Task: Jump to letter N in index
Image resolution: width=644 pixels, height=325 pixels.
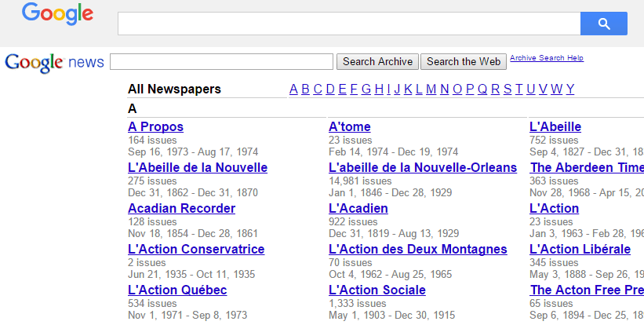Action: pyautogui.click(x=445, y=89)
